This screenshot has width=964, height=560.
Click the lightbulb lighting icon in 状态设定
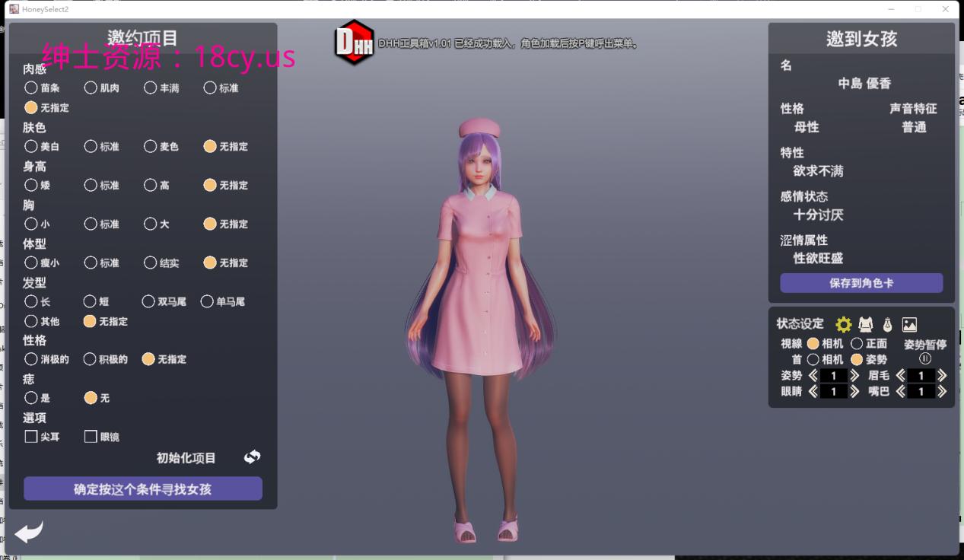[887, 325]
